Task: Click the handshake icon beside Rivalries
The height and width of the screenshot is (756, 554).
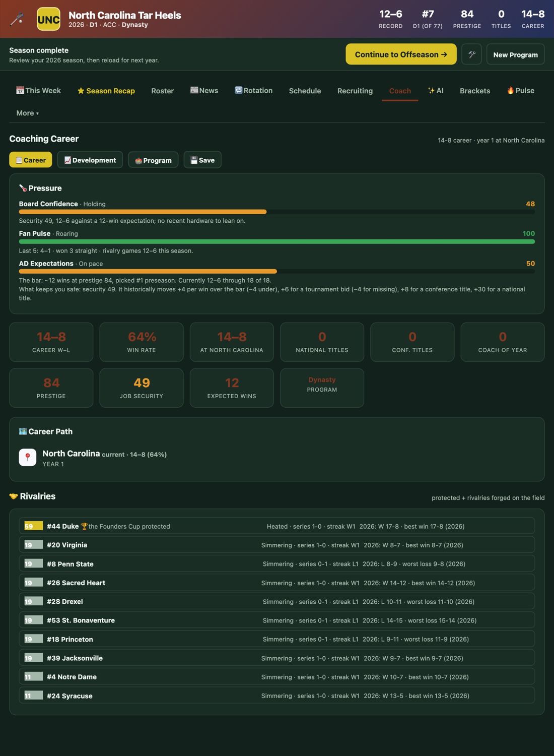Action: tap(14, 496)
